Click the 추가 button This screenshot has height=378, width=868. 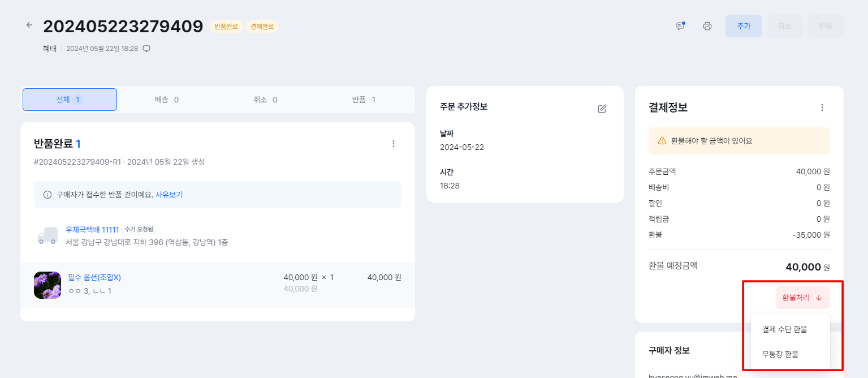744,26
